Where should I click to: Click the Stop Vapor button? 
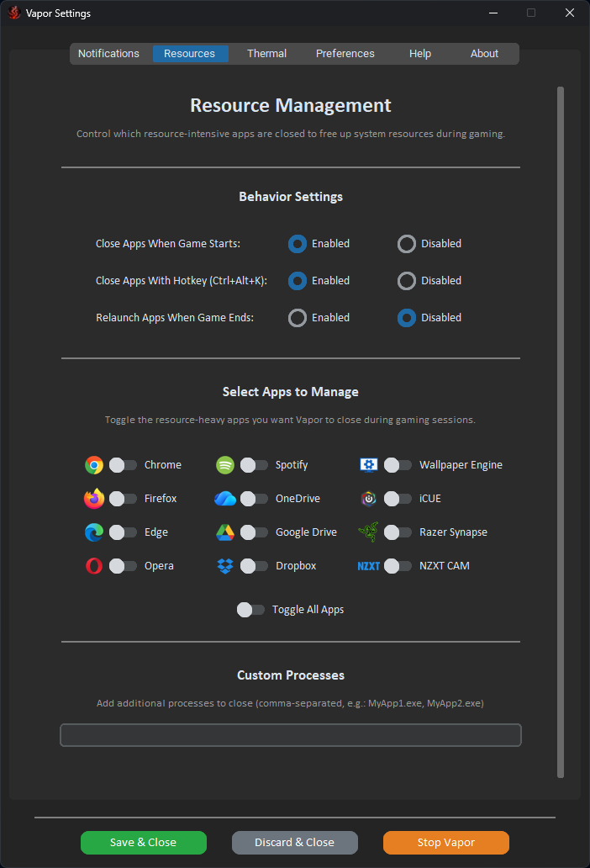click(445, 842)
